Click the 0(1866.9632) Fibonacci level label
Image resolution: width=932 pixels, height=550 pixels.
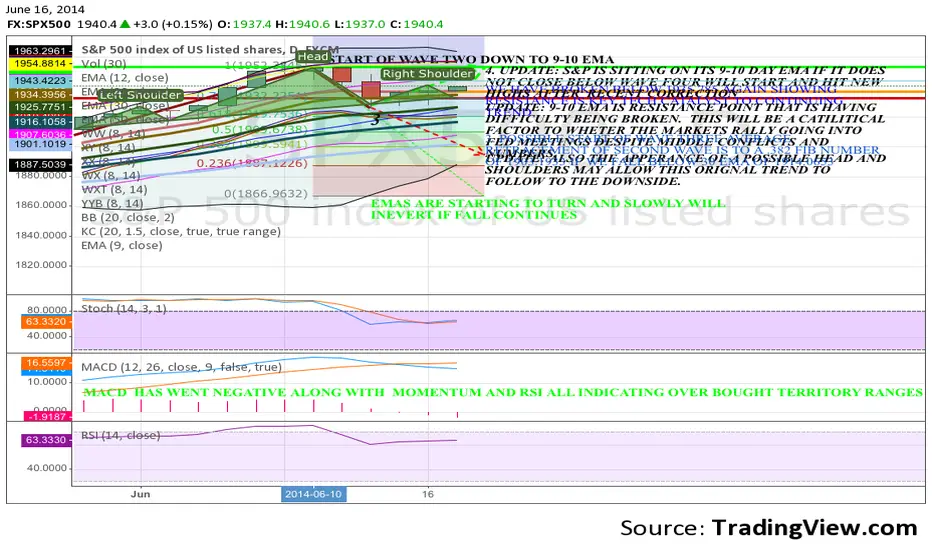click(x=266, y=193)
